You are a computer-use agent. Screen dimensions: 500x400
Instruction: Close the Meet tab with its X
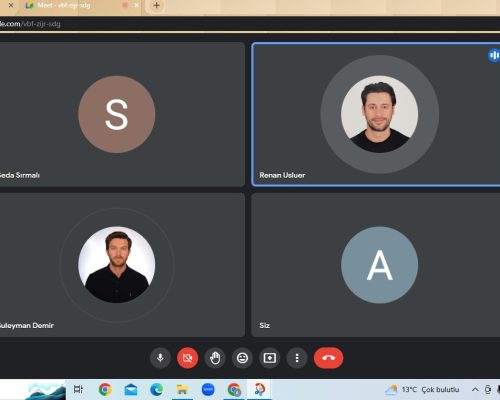[137, 5]
